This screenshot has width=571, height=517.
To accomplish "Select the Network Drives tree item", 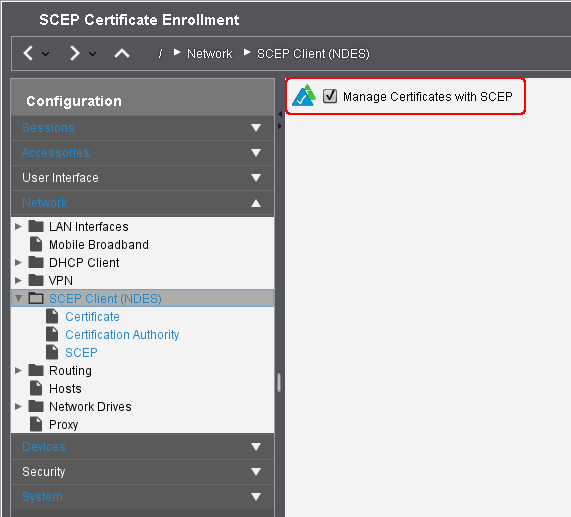I will click(90, 406).
